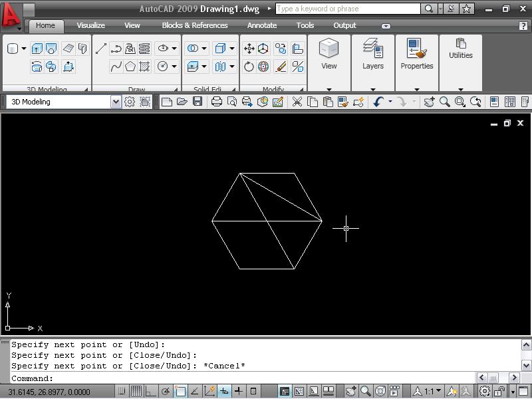Expand the Circle tool dropdown arrow
The height and width of the screenshot is (399, 532).
click(174, 66)
